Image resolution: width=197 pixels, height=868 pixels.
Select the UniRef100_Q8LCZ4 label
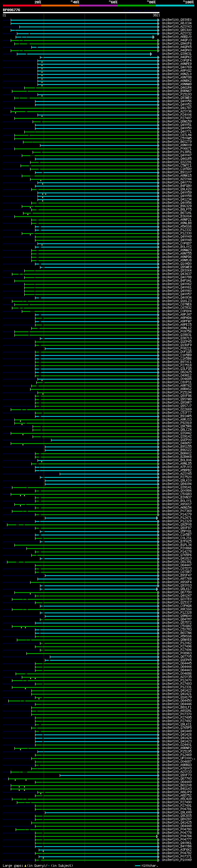pos(177,430)
